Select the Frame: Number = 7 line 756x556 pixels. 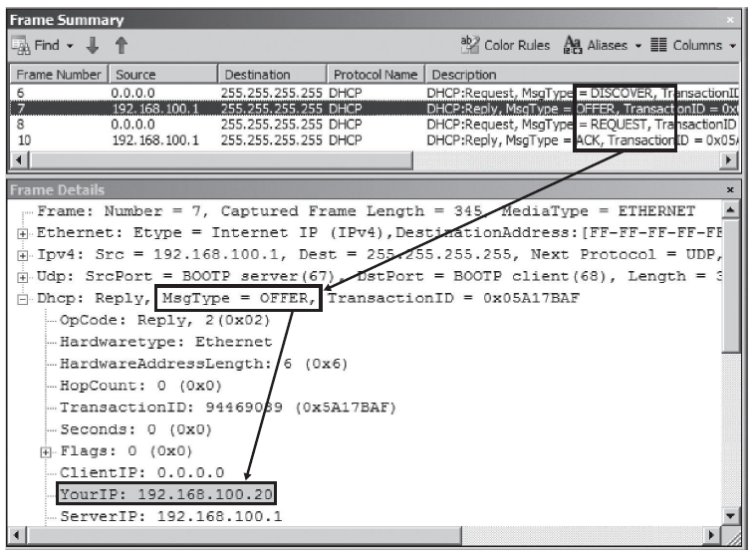click(366, 210)
